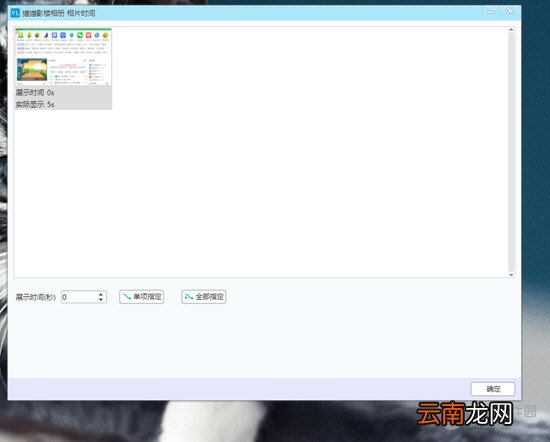Click the scrollbar down arrow
Screen dimensions: 550x442
[x=511, y=275]
